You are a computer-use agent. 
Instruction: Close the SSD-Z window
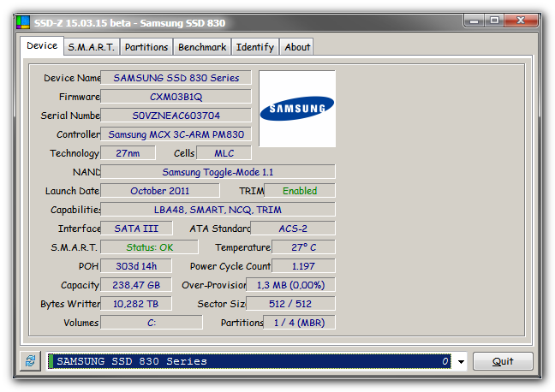(521, 21)
